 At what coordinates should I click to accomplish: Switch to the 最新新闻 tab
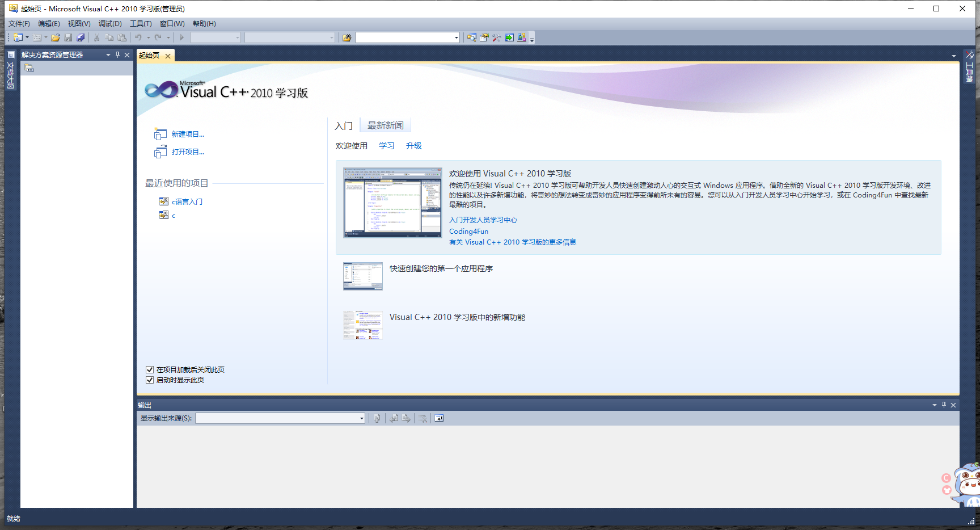point(386,125)
